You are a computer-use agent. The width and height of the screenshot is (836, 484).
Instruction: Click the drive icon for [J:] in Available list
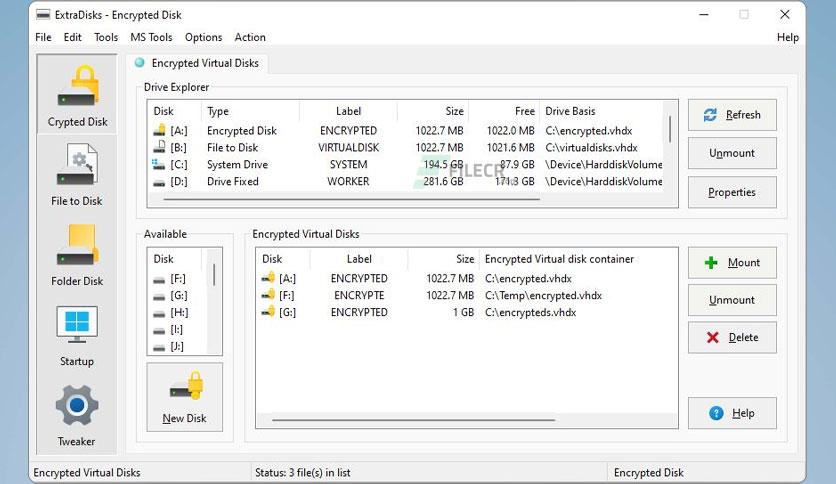[x=159, y=348]
